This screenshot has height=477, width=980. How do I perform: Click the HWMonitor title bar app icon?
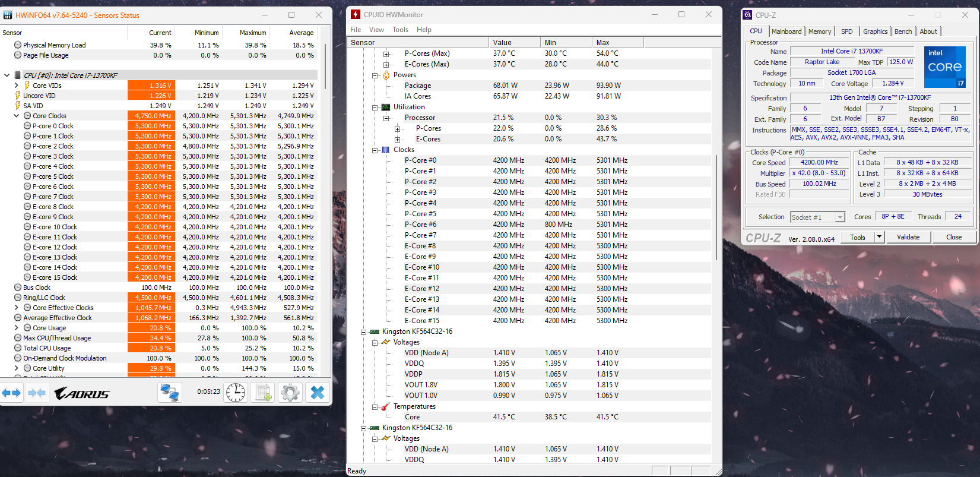click(356, 14)
